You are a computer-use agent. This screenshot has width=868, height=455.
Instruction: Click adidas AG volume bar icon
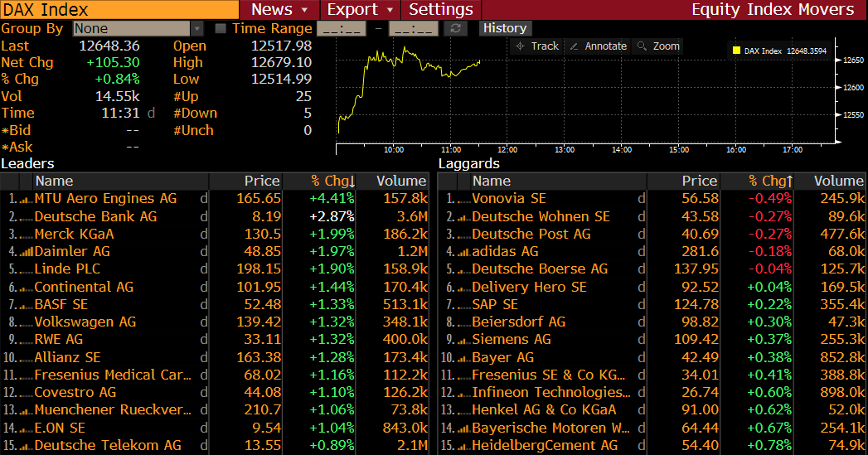coord(463,251)
